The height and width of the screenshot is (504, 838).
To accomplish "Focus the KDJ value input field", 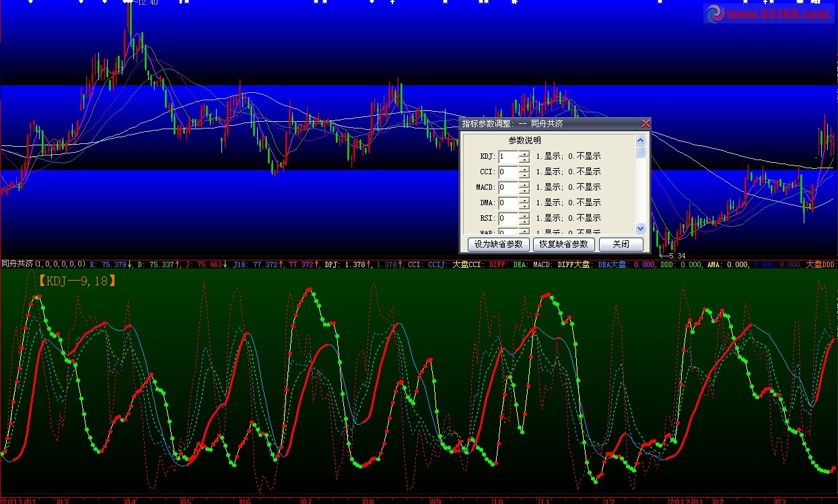I will tap(508, 156).
